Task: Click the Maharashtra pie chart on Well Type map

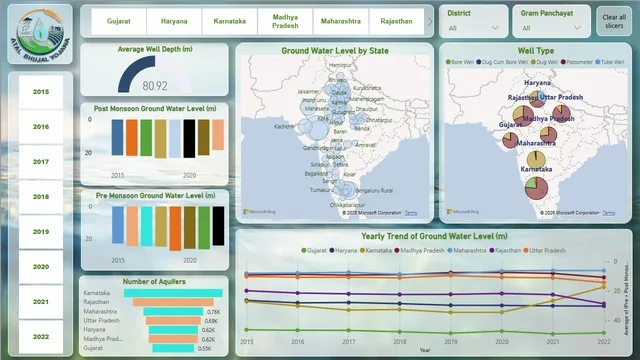Action: 536,160
